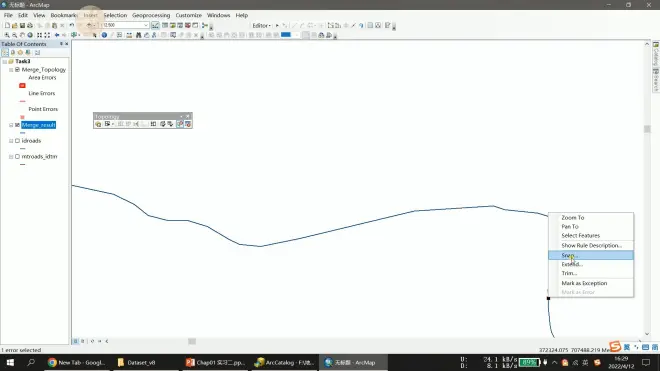Screen dimensions: 660x371
Task: Select the Zoom Out tool
Action: pyautogui.click(x=14, y=35)
